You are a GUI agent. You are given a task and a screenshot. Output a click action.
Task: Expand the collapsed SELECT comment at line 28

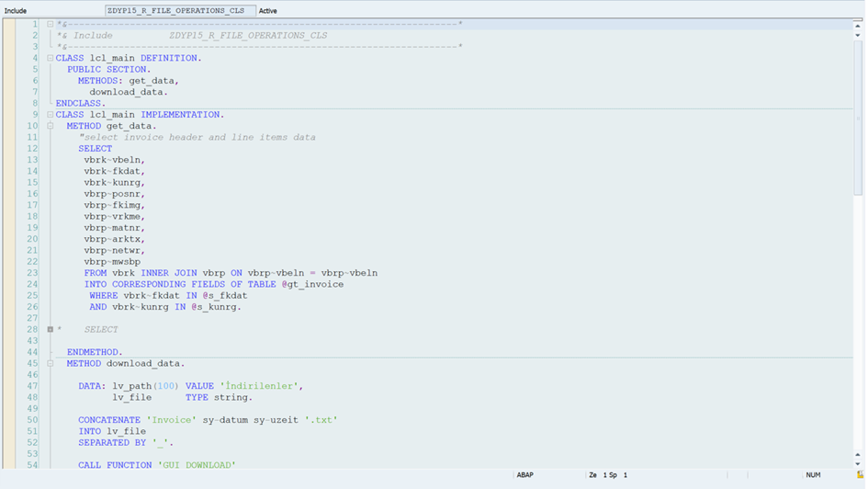point(51,329)
